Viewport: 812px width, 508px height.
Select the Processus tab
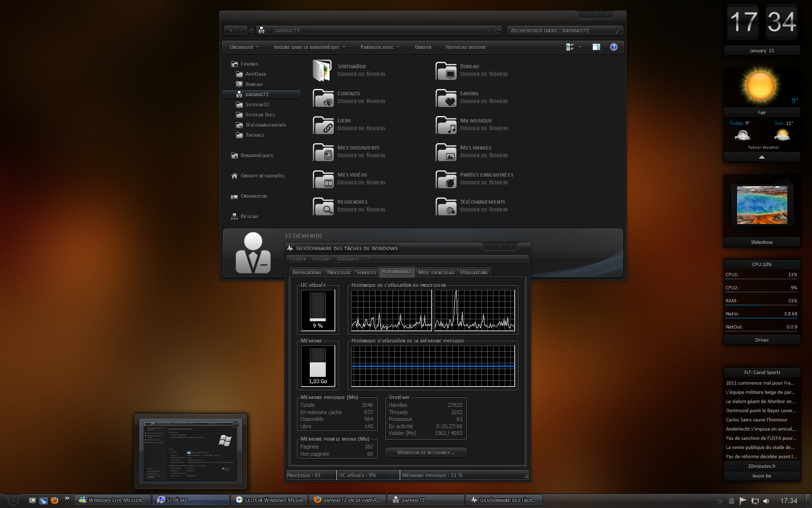coord(338,272)
